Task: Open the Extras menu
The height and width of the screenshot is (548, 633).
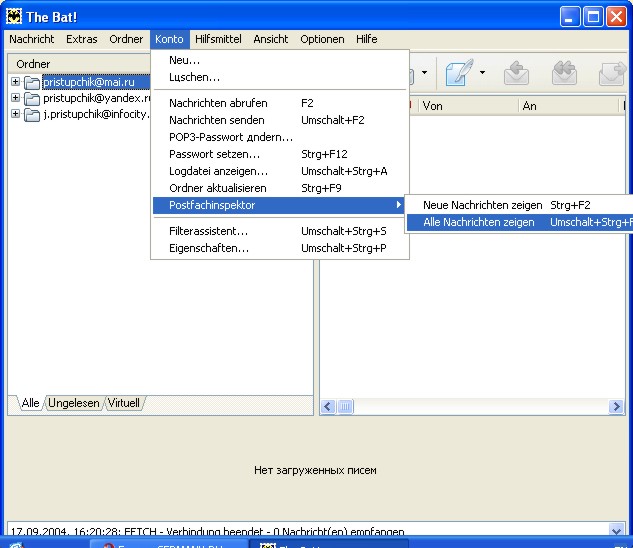Action: click(x=82, y=39)
